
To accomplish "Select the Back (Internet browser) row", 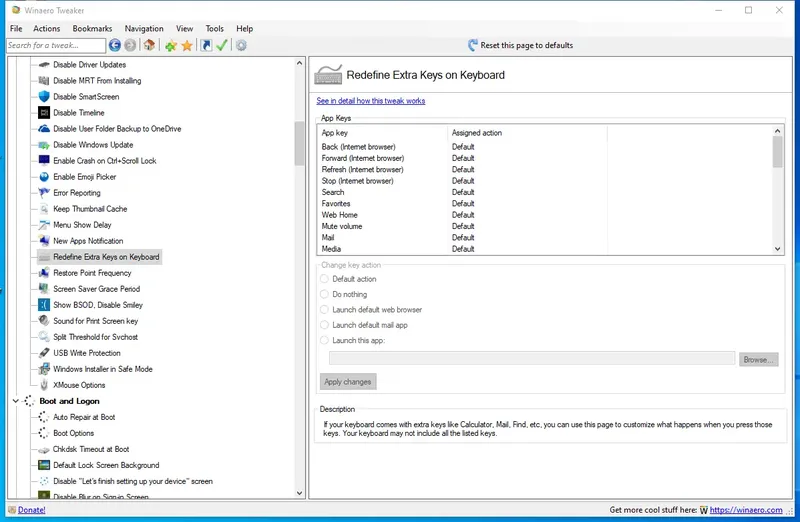I will click(544, 147).
